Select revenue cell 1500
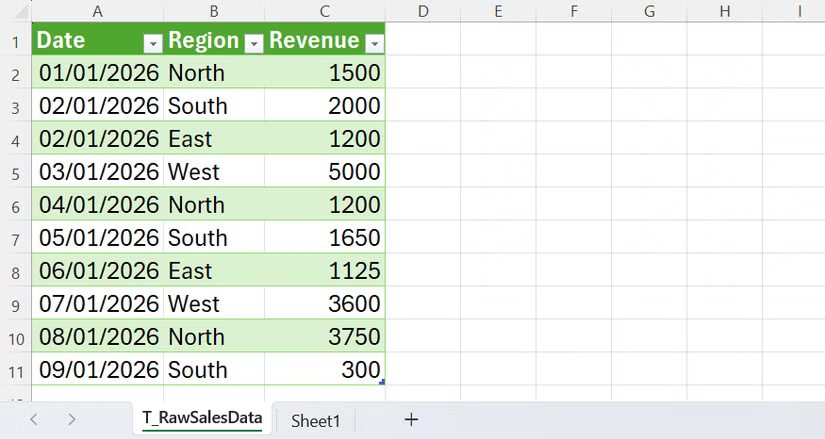825x439 pixels. (x=325, y=72)
